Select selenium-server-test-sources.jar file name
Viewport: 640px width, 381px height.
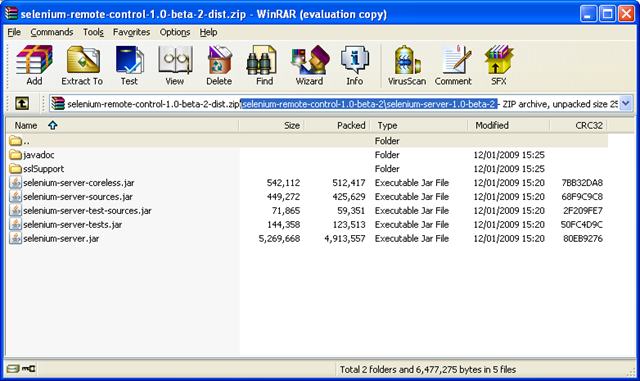(87, 210)
